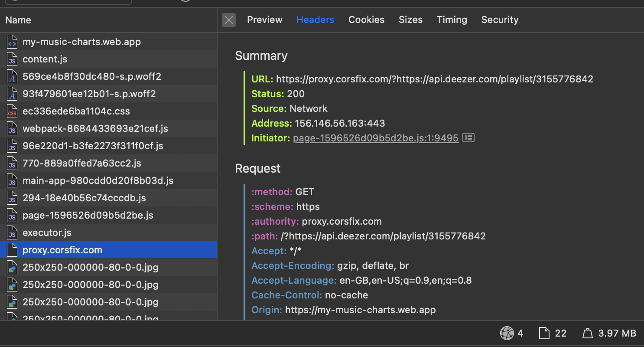Click the :scheme https header
This screenshot has height=347, width=644.
coord(286,207)
